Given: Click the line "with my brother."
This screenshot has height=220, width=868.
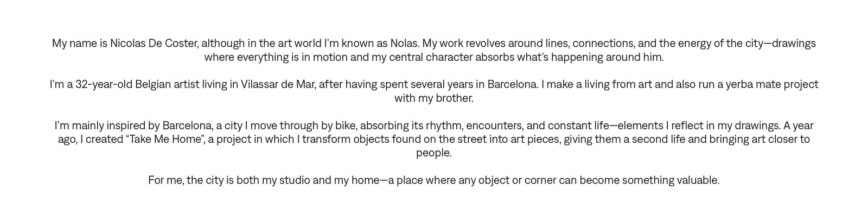Looking at the screenshot, I should (x=434, y=98).
